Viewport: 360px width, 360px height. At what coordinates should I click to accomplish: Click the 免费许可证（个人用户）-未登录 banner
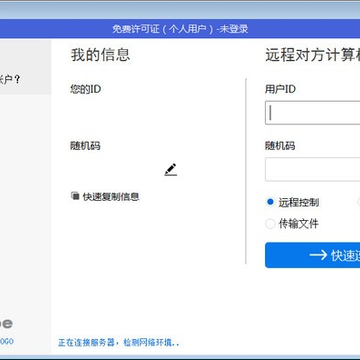(180, 29)
